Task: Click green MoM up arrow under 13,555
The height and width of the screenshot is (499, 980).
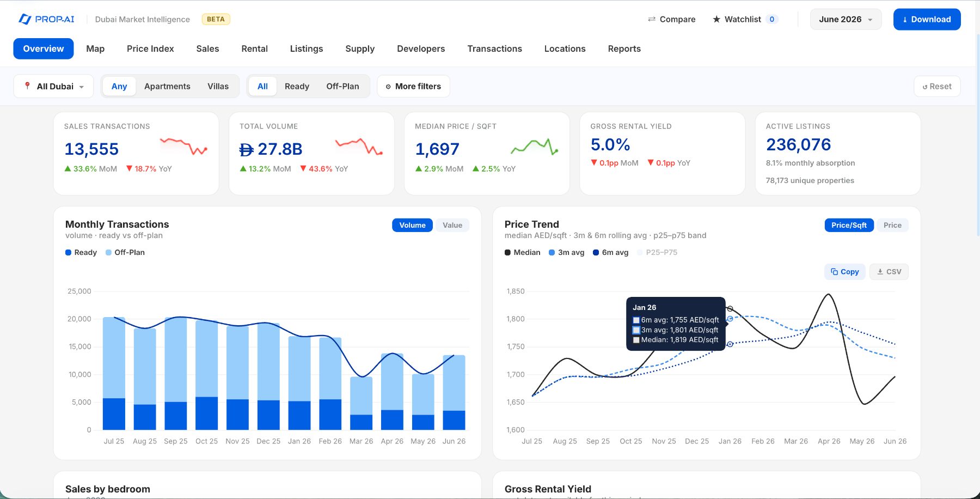Action: click(x=68, y=169)
